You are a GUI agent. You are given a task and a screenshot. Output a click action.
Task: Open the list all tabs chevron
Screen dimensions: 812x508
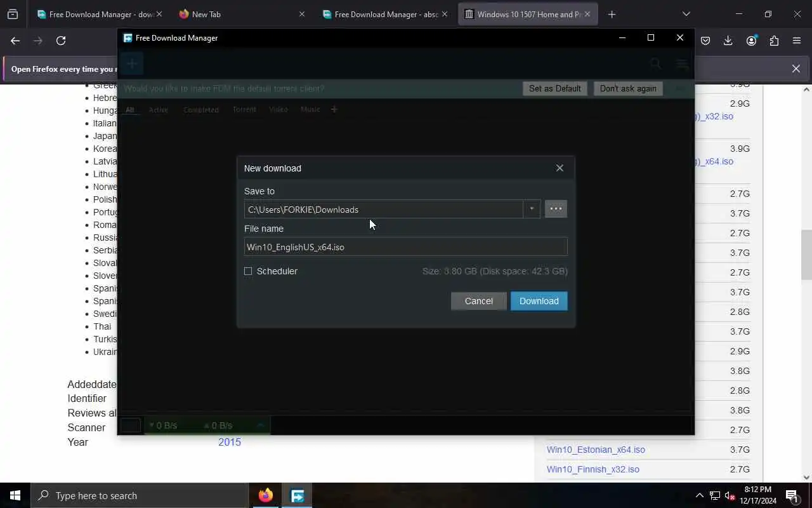click(686, 14)
